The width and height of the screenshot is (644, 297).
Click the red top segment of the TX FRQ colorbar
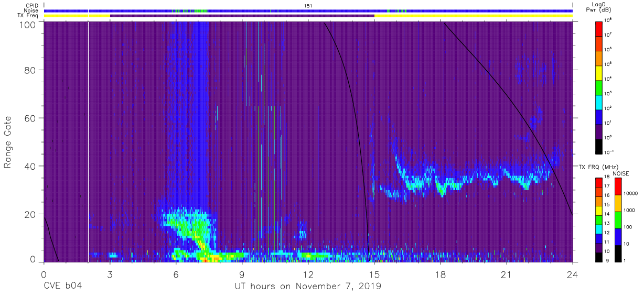coord(599,182)
